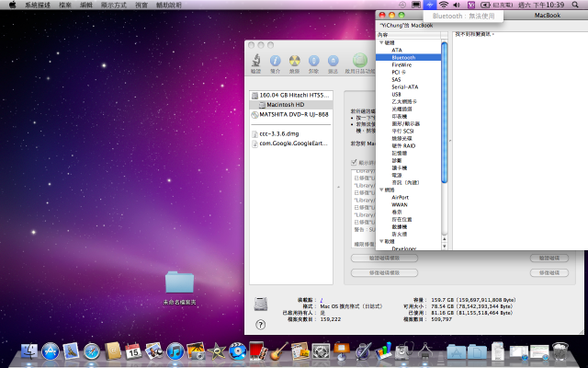
Task: Open the Apple menu
Action: coord(12,5)
